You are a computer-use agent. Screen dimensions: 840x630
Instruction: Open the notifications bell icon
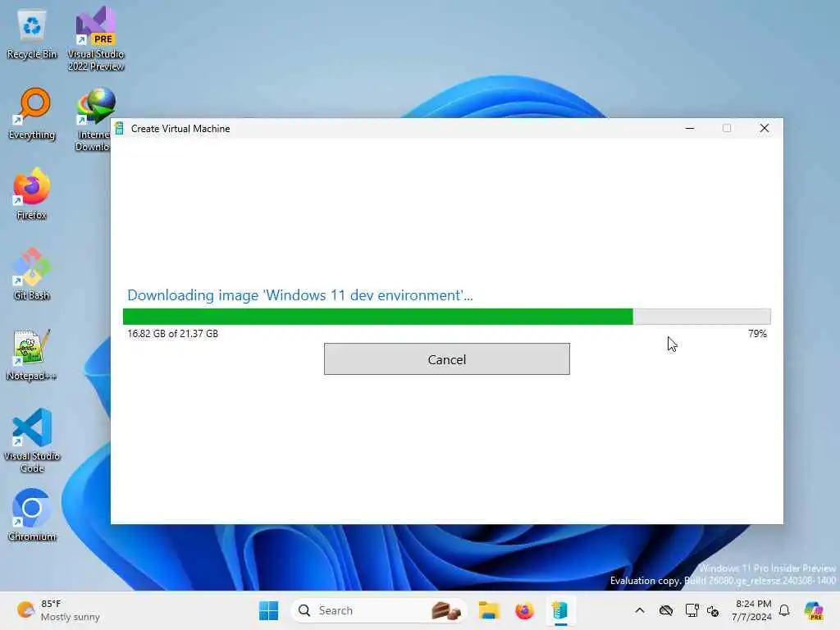(784, 610)
